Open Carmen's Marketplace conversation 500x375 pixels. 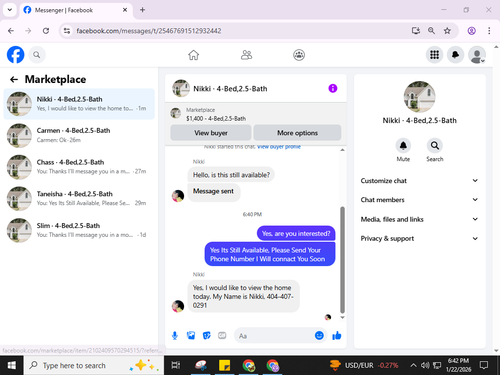pos(79,135)
